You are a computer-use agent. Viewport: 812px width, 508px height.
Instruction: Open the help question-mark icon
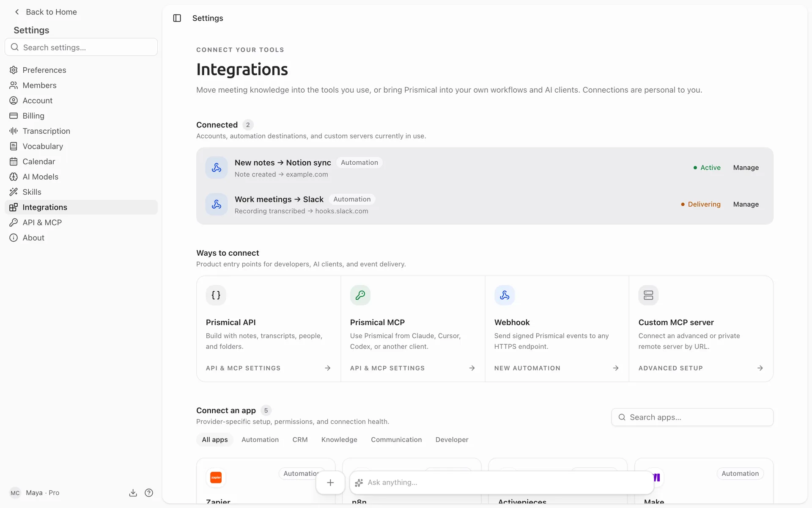pos(149,493)
